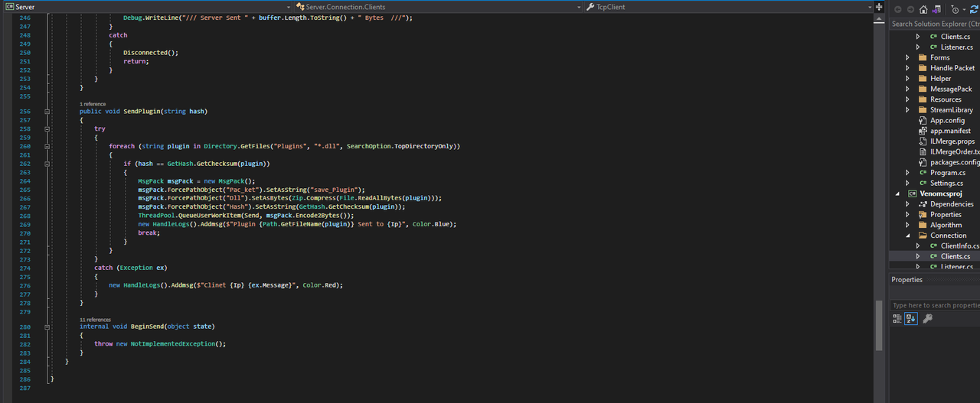Click the Solution Explorer Back arrow icon
980x403 pixels.
tap(897, 10)
